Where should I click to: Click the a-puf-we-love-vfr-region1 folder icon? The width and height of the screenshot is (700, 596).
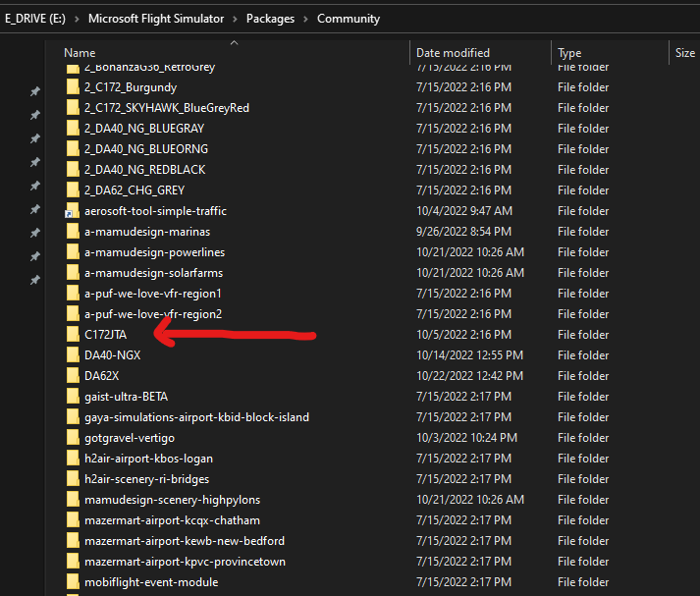point(73,294)
